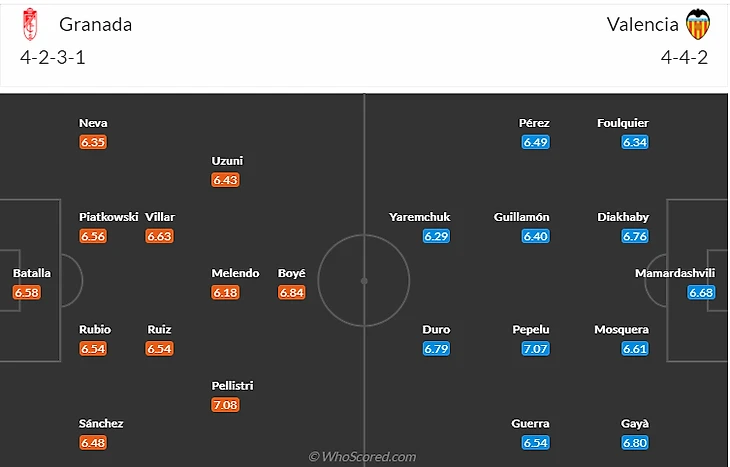Click player name Uzuni
Screen dimensions: 730x467
point(227,161)
